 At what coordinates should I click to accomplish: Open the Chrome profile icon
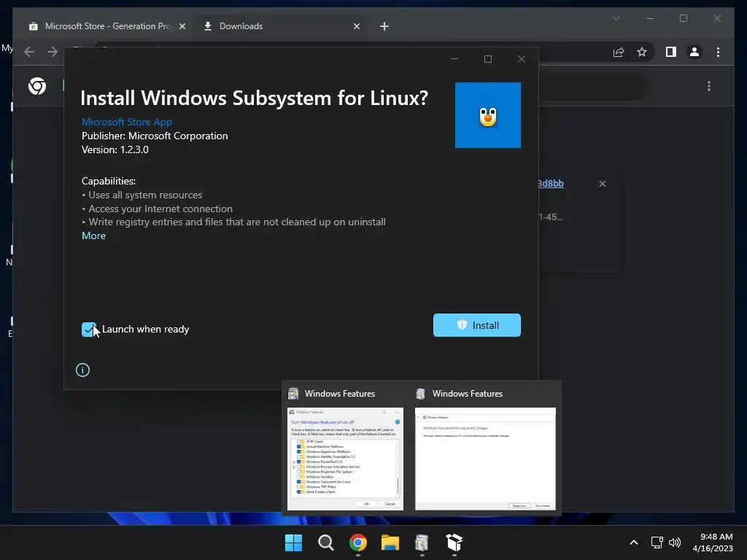click(x=694, y=52)
